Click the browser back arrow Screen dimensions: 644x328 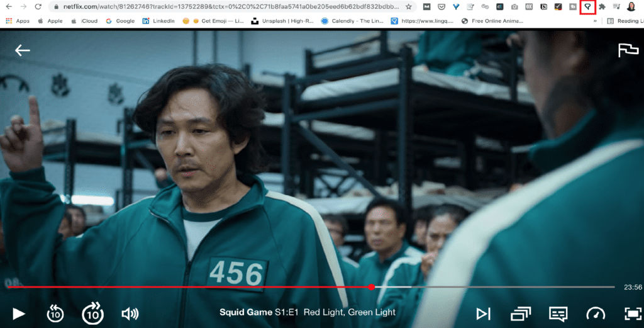(x=9, y=6)
